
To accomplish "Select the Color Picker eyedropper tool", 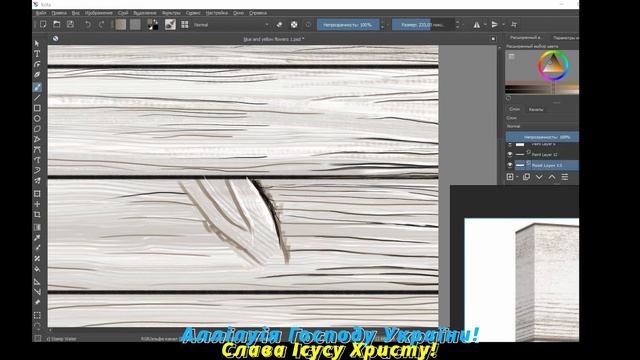I will pos(37,238).
